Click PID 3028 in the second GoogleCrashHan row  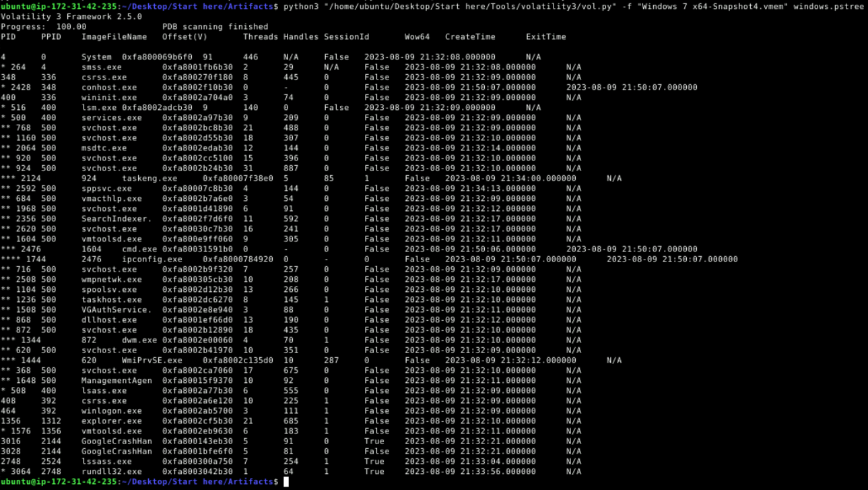click(11, 451)
